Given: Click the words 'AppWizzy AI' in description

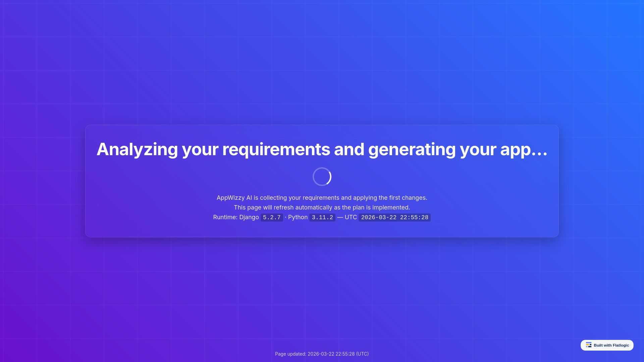Looking at the screenshot, I should (x=234, y=198).
